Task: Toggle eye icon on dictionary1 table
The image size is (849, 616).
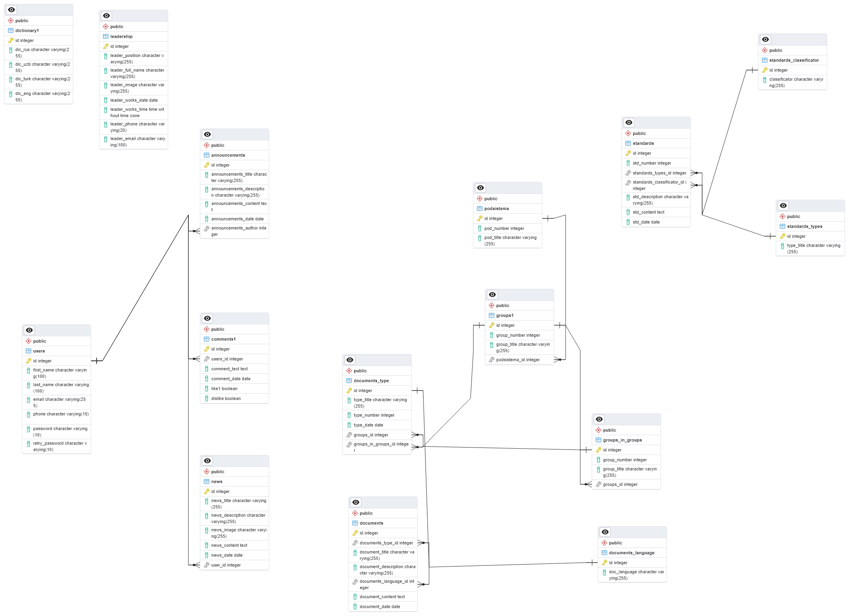Action: tap(11, 10)
